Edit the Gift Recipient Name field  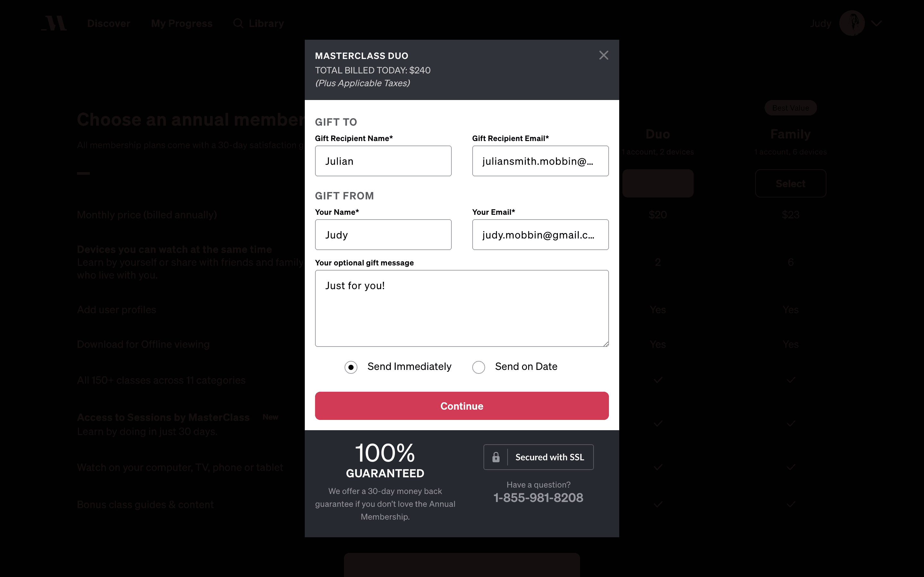[383, 161]
